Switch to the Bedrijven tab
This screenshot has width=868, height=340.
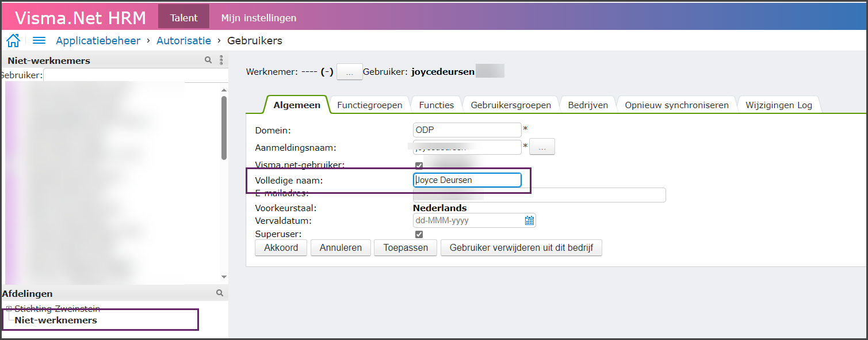point(588,105)
